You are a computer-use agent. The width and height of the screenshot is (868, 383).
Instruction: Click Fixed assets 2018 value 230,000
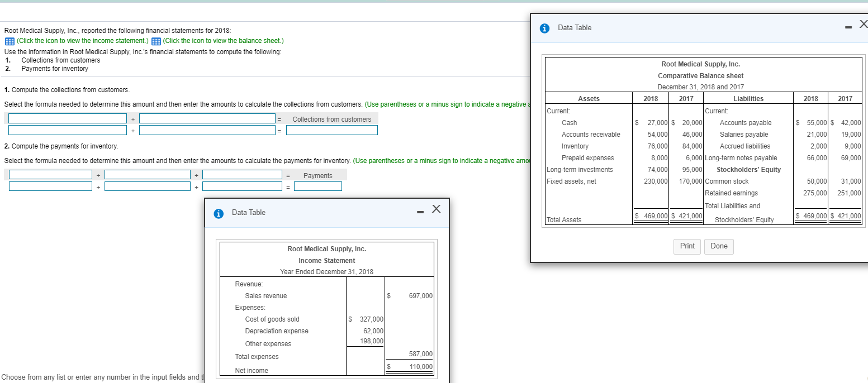pos(656,181)
